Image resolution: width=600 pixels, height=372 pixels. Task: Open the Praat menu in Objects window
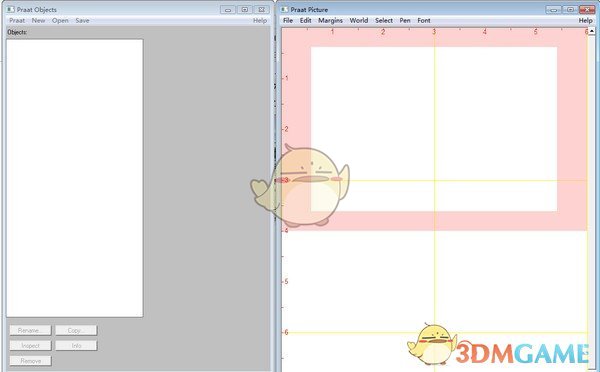[x=17, y=21]
